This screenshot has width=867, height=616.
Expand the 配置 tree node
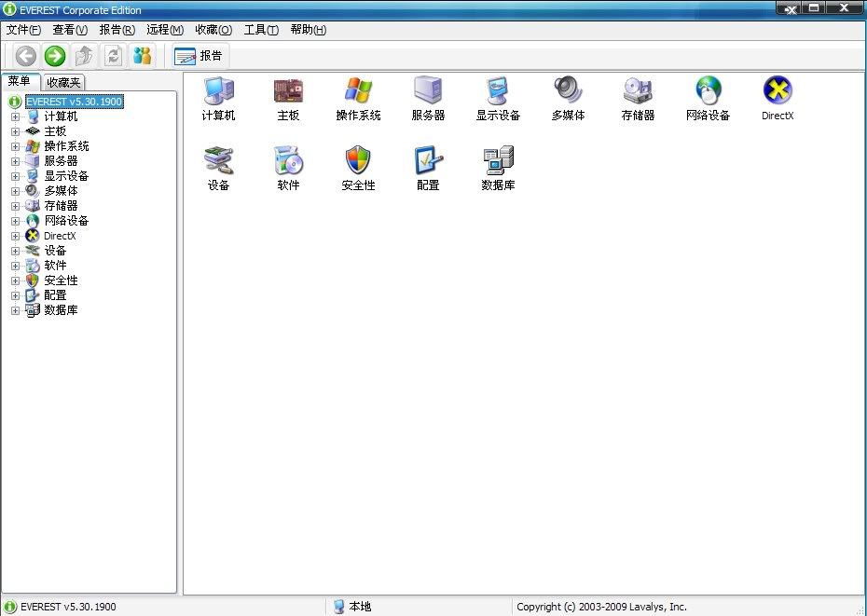(x=15, y=295)
